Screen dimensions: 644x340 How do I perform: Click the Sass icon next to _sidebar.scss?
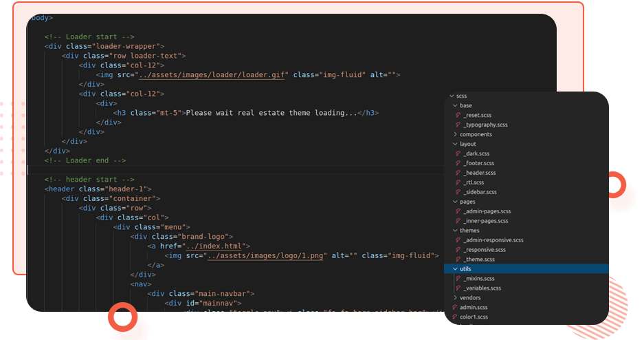click(458, 192)
